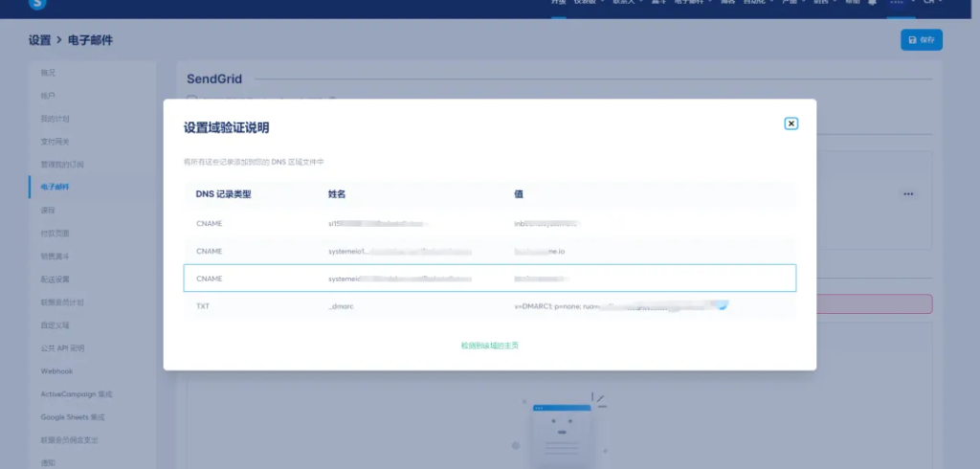Click the DNS 记录类型 column header
Viewport: 980px width, 469px height.
[223, 194]
